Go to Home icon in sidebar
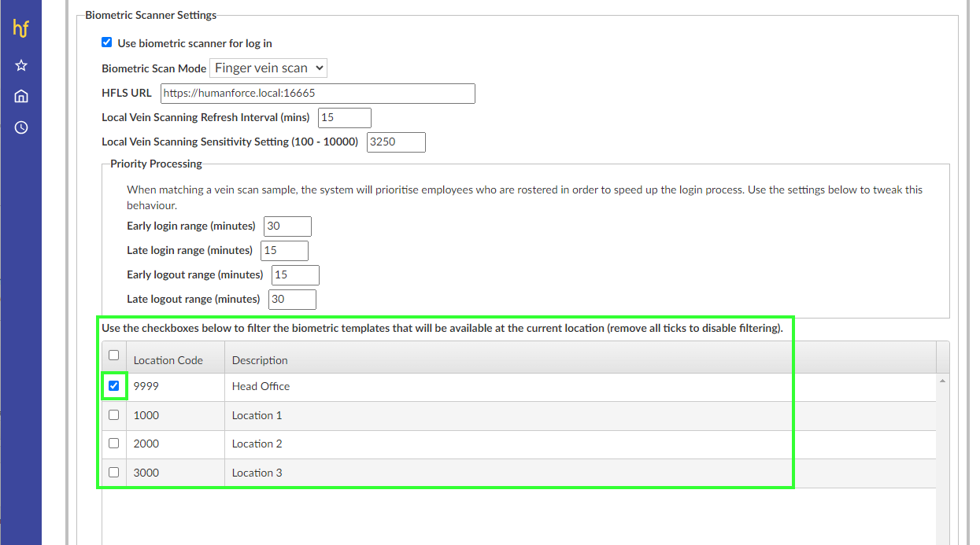The width and height of the screenshot is (980, 545). pyautogui.click(x=21, y=96)
